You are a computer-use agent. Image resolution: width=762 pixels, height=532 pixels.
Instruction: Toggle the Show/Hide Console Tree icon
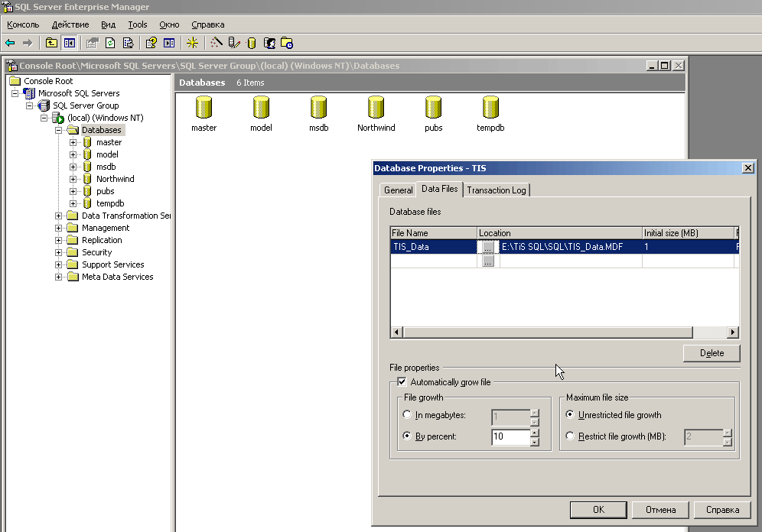(69, 44)
